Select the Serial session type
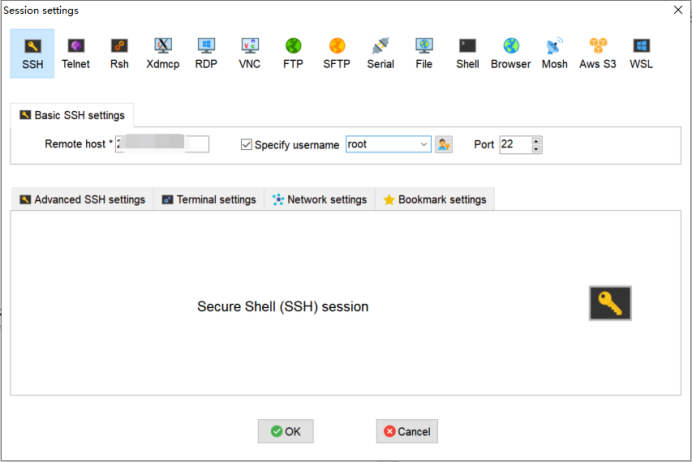Image resolution: width=692 pixels, height=463 pixels. (x=380, y=53)
